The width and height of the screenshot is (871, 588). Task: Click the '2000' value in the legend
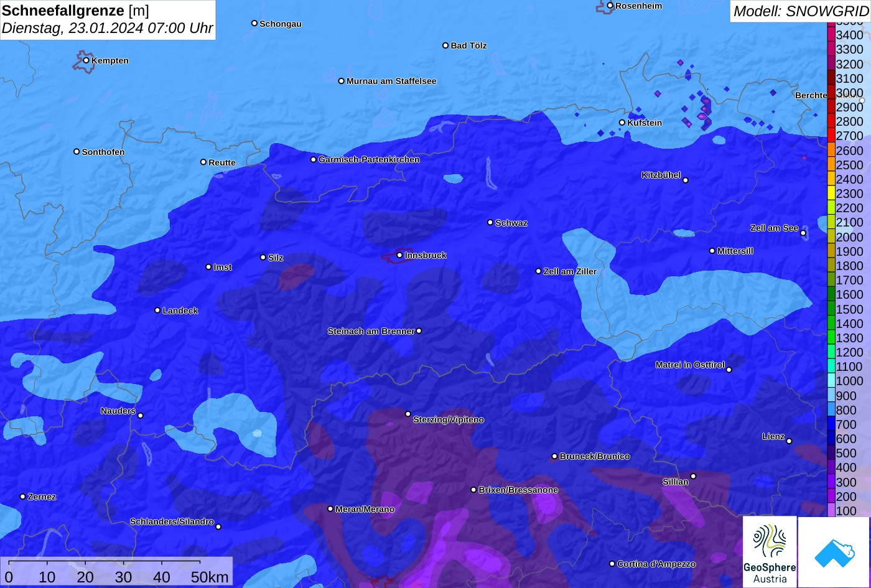click(x=850, y=236)
